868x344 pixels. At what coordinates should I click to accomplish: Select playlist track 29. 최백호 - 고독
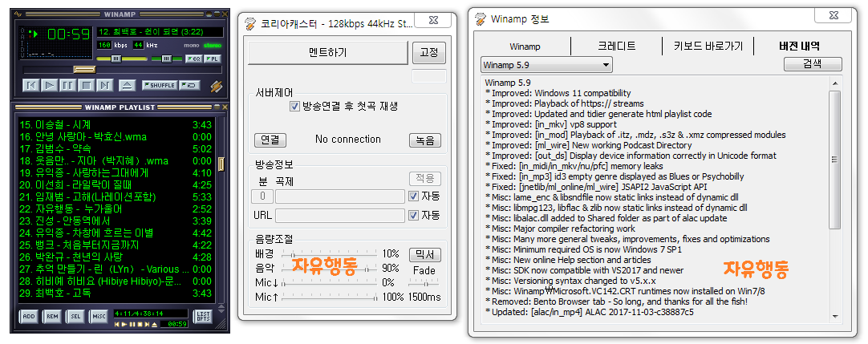coord(116,293)
